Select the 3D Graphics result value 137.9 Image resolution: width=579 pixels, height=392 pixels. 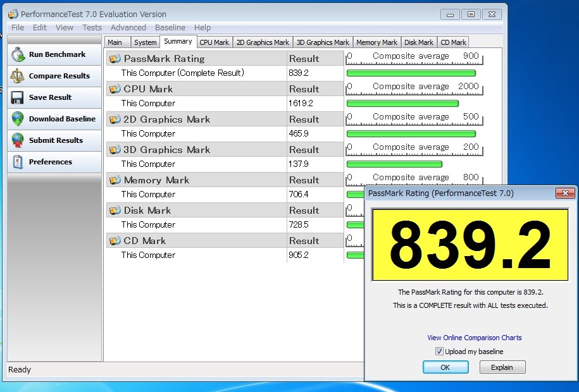299,164
